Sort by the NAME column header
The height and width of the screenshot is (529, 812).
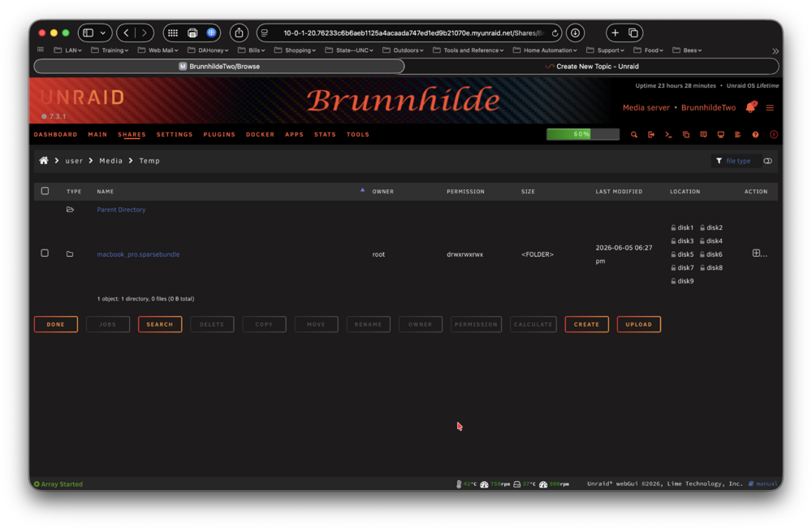[105, 192]
